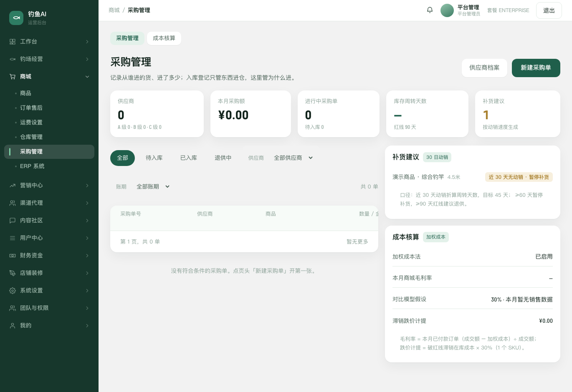Open the 全部账期 payment term dropdown
The width and height of the screenshot is (572, 392).
tap(153, 187)
